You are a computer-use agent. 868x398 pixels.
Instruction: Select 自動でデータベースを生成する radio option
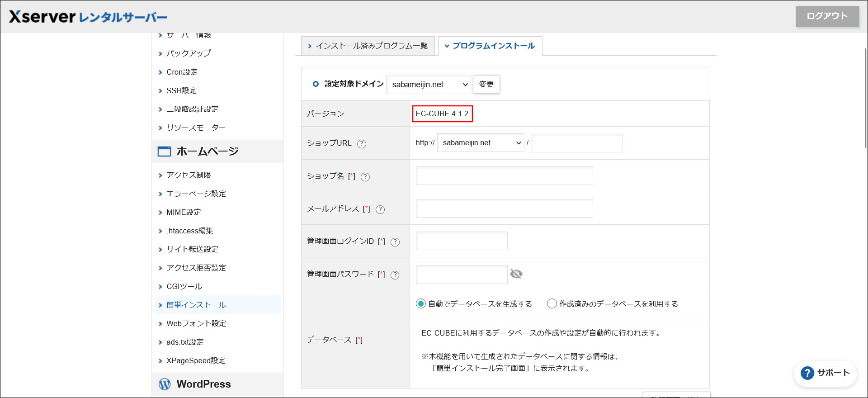coord(421,304)
